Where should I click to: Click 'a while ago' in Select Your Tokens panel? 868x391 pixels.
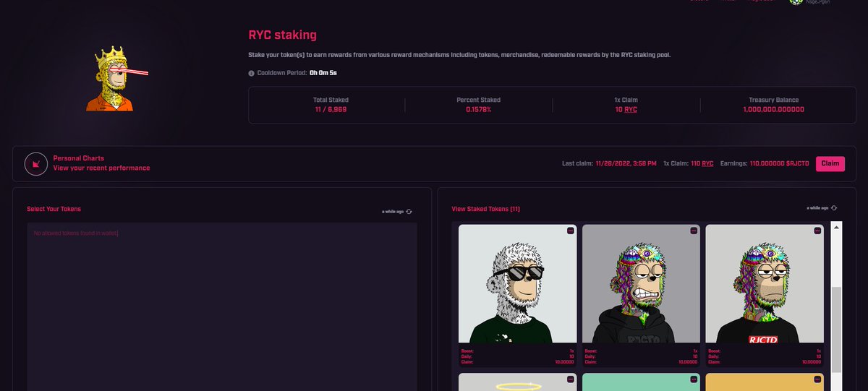pos(393,212)
